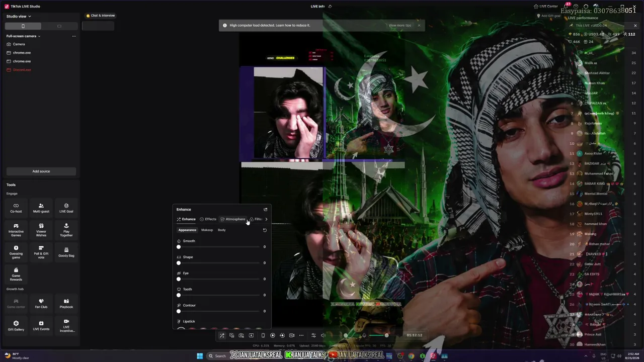Open the Game center tool
The width and height of the screenshot is (644, 362).
coord(16,303)
